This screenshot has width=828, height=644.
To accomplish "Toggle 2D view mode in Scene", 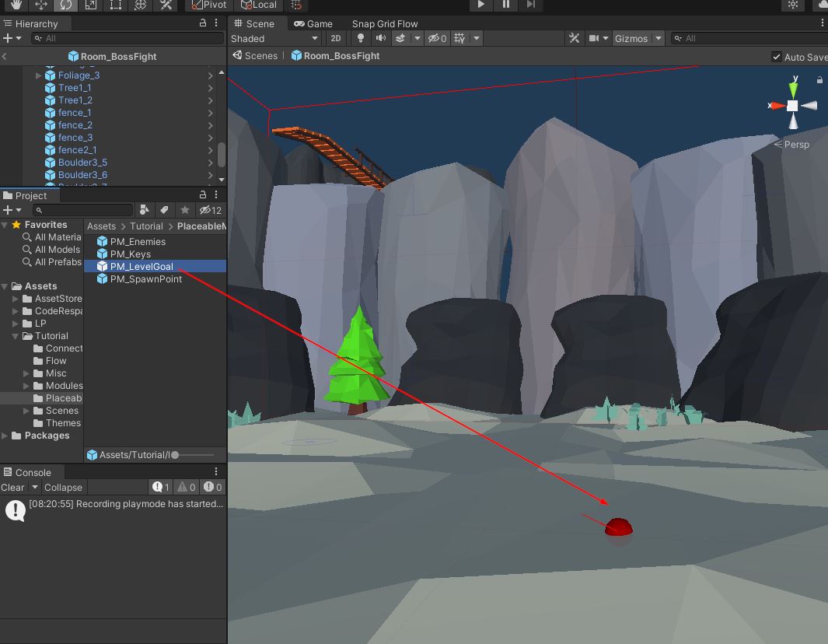I will pos(335,38).
